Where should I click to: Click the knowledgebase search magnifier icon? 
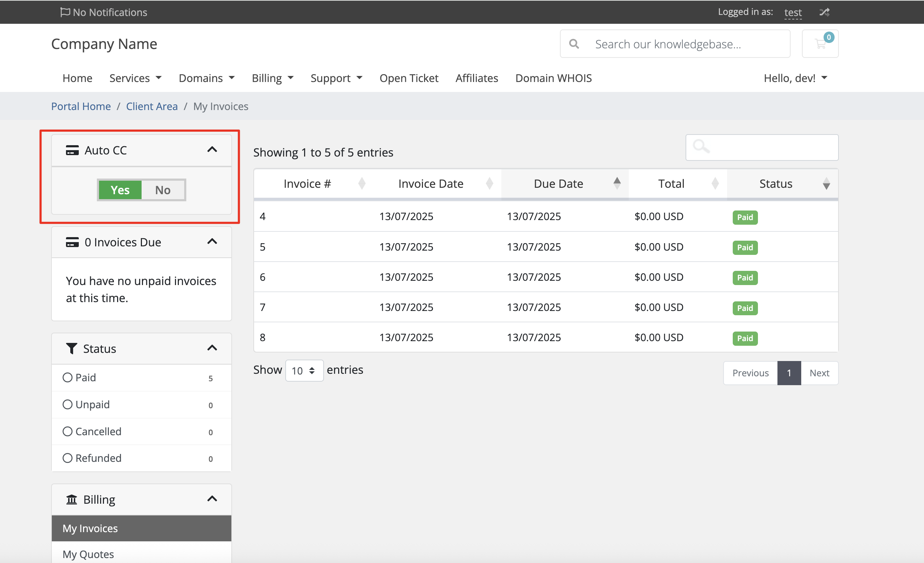(574, 44)
